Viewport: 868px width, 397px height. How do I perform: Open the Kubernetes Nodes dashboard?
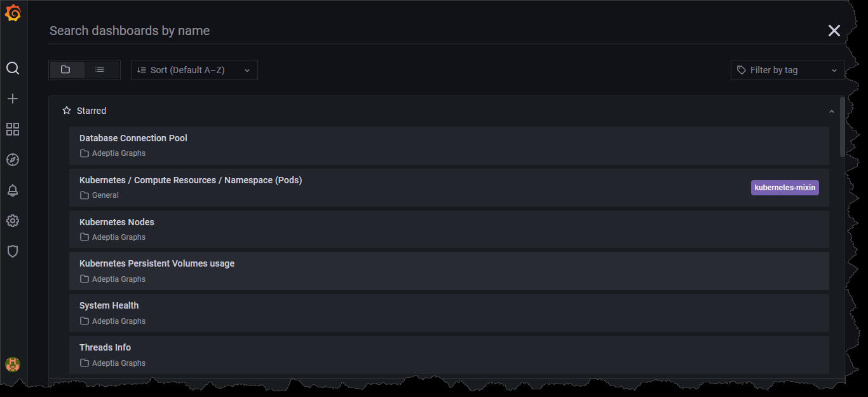(449, 229)
